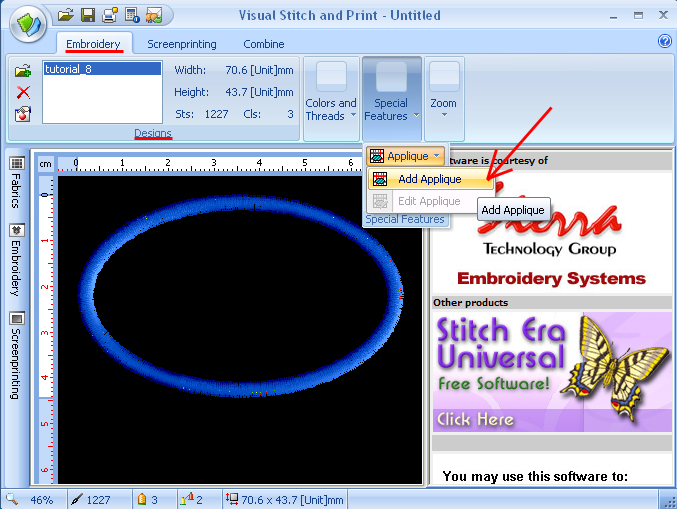Click the Designs group label
Screen dimensions: 677x509
pos(153,133)
